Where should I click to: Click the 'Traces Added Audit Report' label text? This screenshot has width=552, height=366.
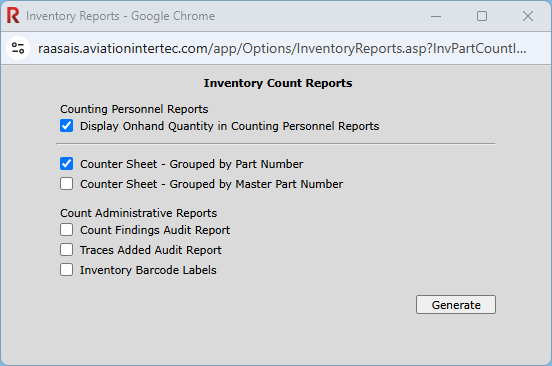[151, 250]
